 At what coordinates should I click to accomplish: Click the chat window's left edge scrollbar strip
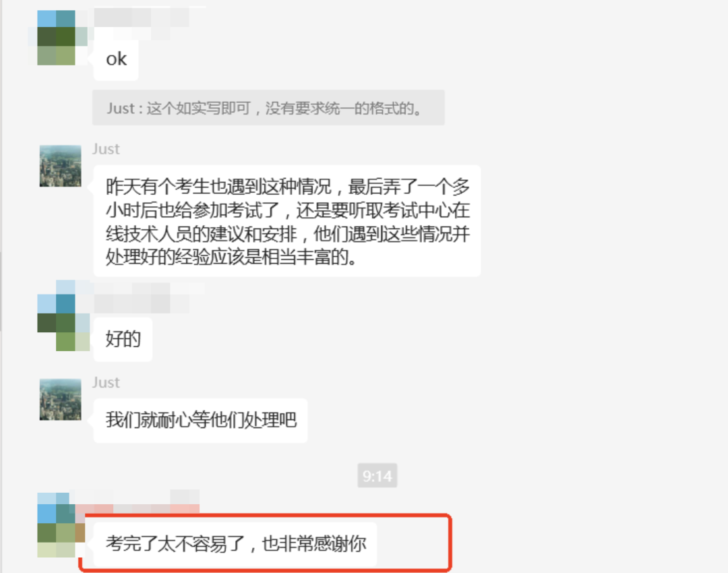[x=1, y=286]
